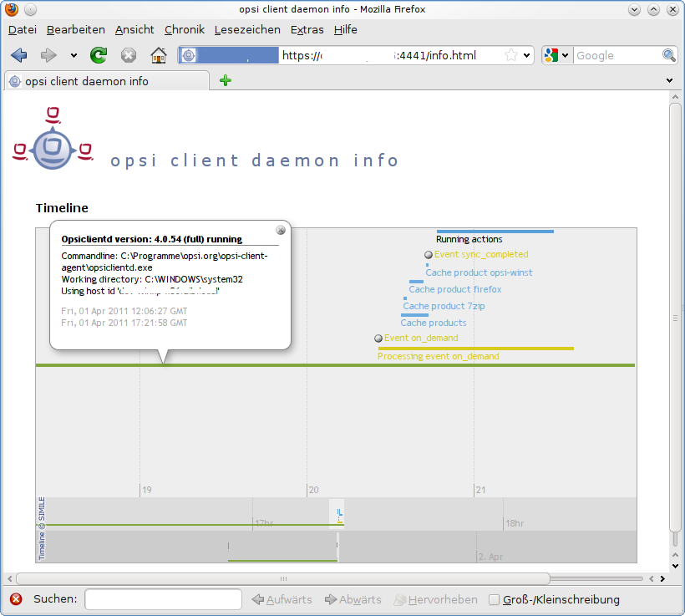Open the Hilfe menu
Image resolution: width=685 pixels, height=616 pixels.
346,30
